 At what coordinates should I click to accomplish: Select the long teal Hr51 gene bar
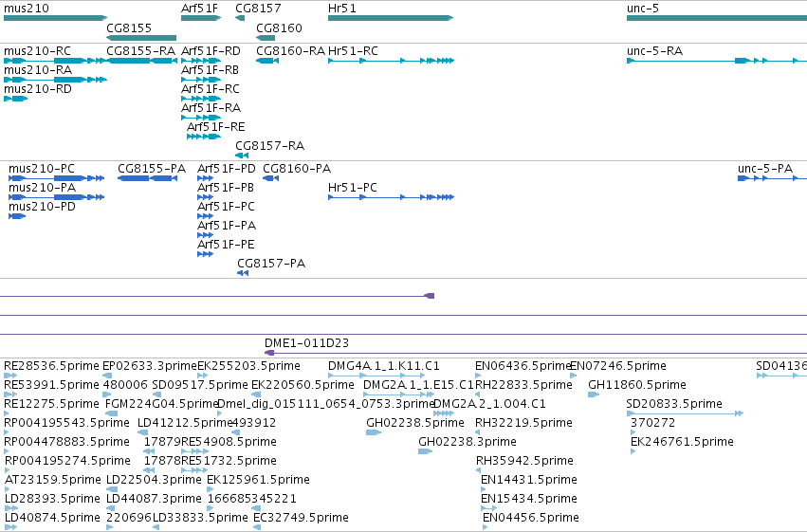pyautogui.click(x=391, y=18)
